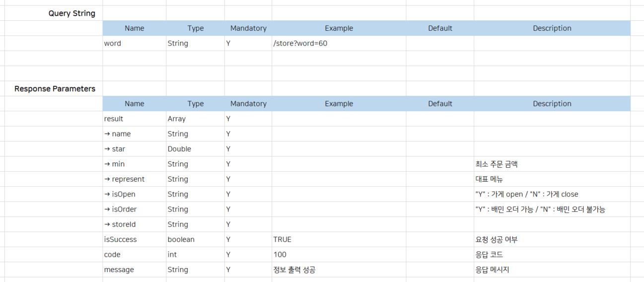Select the '→ represent' parameter cell
Screen dimensions: 644x282
pos(125,179)
